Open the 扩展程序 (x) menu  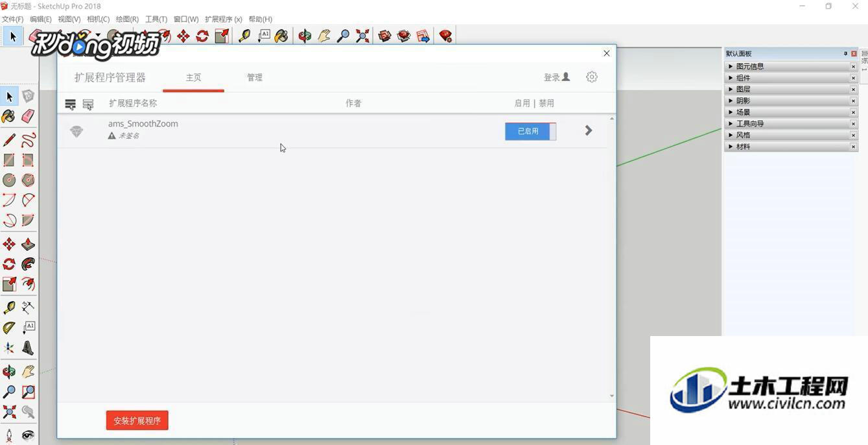coord(224,19)
